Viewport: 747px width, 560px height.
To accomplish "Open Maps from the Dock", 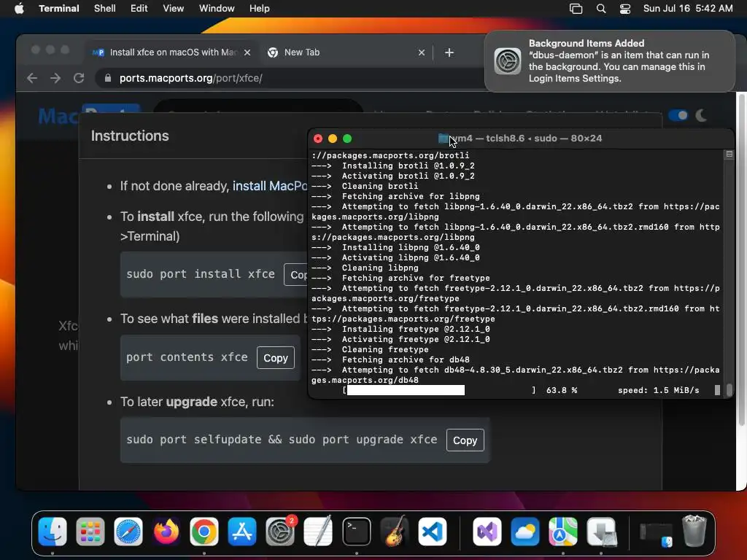I will click(562, 532).
